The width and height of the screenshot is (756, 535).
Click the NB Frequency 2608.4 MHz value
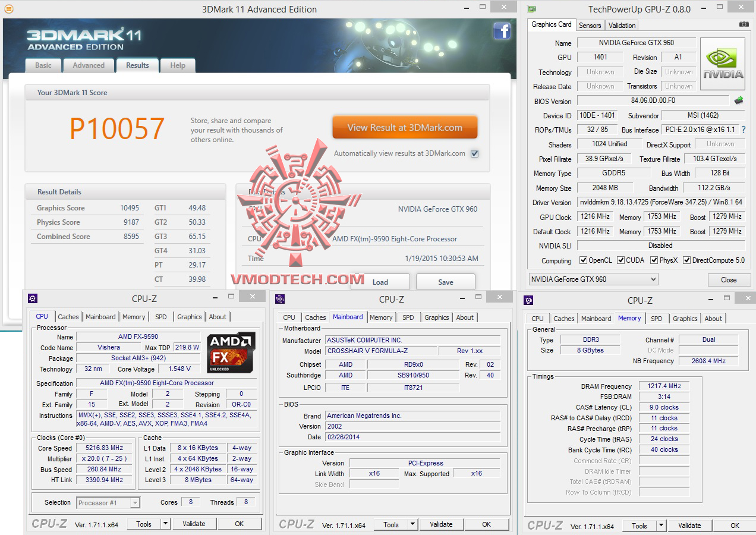708,361
